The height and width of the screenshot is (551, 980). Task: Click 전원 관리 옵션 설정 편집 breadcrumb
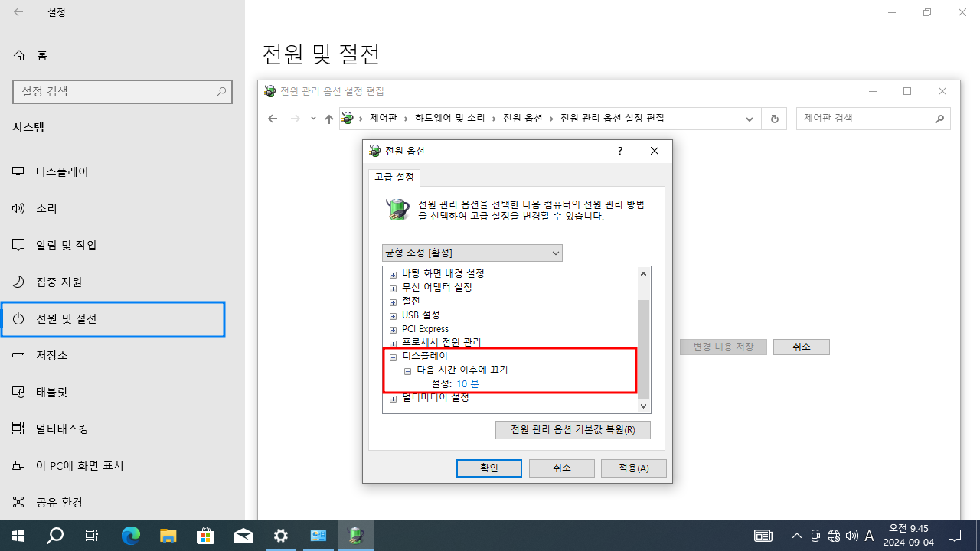[612, 119]
